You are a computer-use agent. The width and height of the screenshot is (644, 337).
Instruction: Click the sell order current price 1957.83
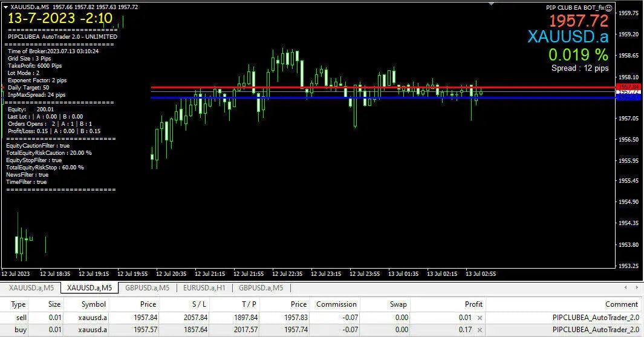point(296,318)
